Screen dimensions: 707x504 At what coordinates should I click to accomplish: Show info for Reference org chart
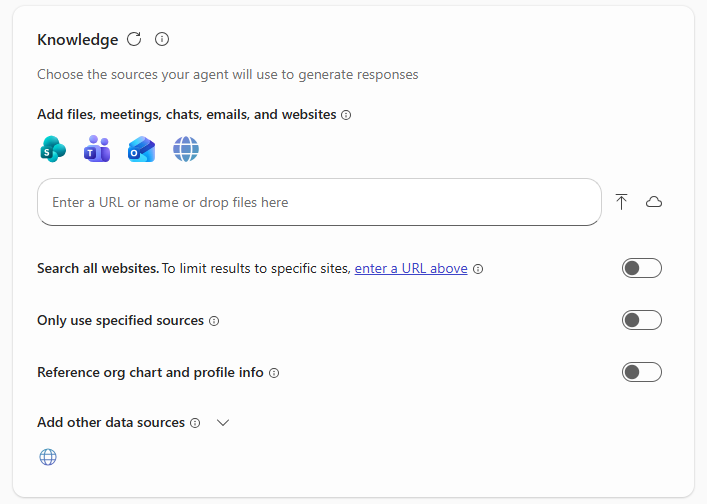point(274,373)
